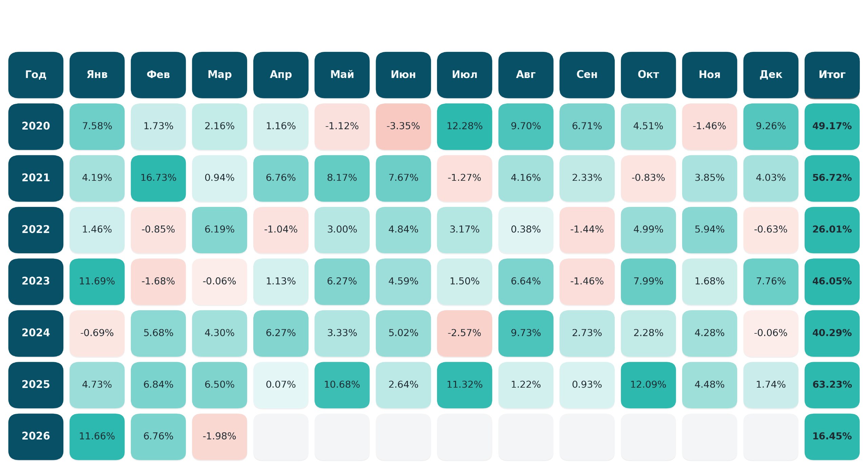Click the empty April 2026 cell
Viewport: 868px width, 468px height.
[x=281, y=436]
